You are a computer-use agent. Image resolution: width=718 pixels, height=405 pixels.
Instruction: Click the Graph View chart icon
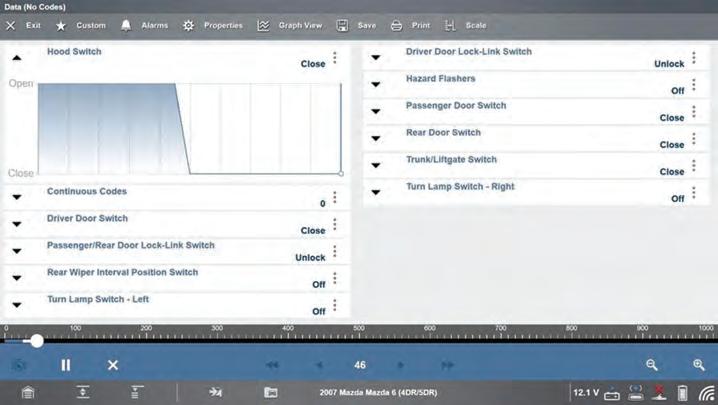263,26
